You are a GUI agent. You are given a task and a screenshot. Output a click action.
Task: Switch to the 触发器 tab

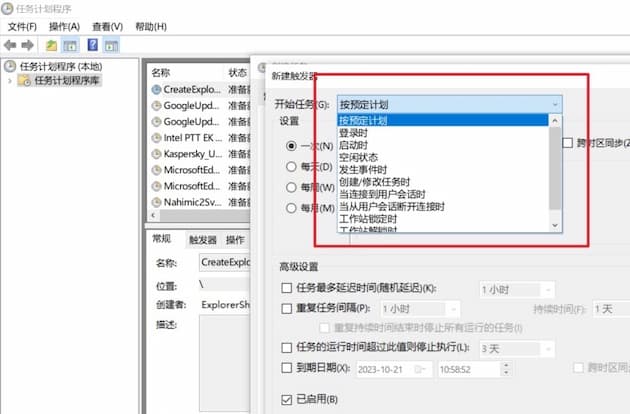point(203,240)
